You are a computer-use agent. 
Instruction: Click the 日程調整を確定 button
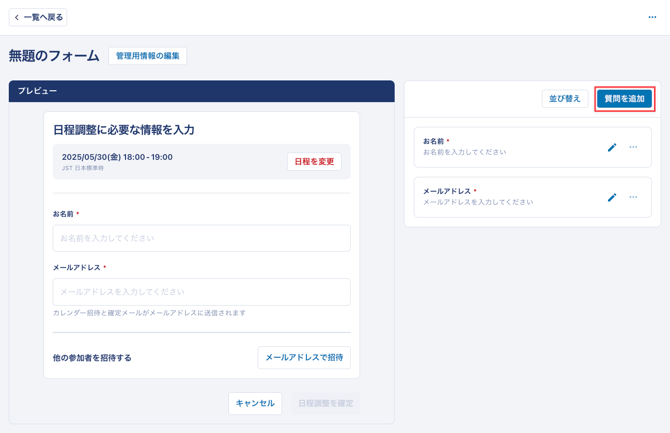click(x=325, y=403)
